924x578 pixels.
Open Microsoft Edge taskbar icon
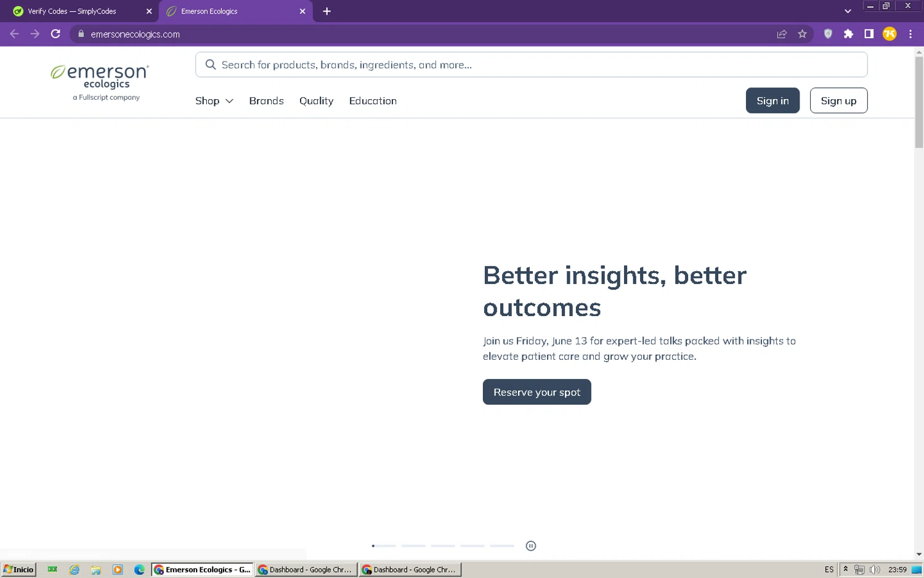coord(139,569)
